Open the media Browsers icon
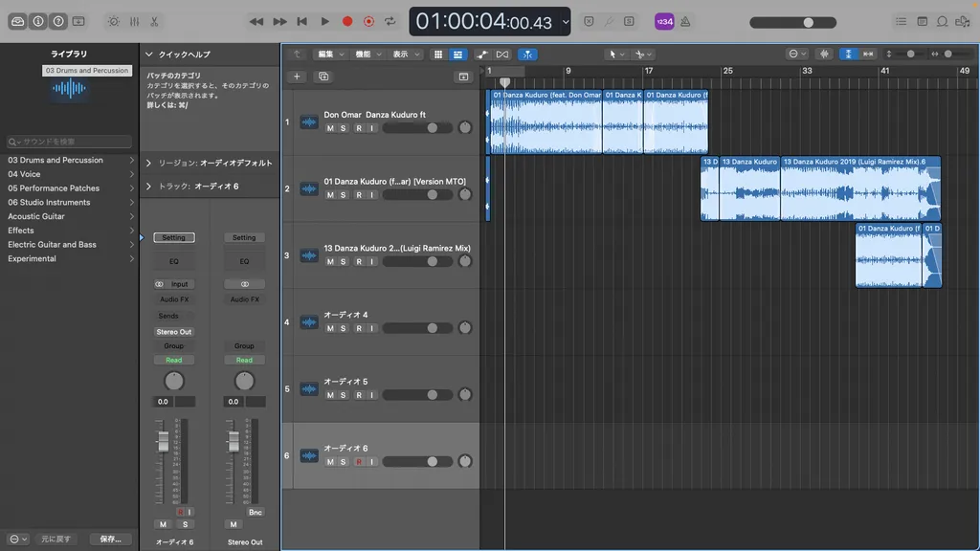Viewport: 980px width, 551px height. click(x=963, y=21)
